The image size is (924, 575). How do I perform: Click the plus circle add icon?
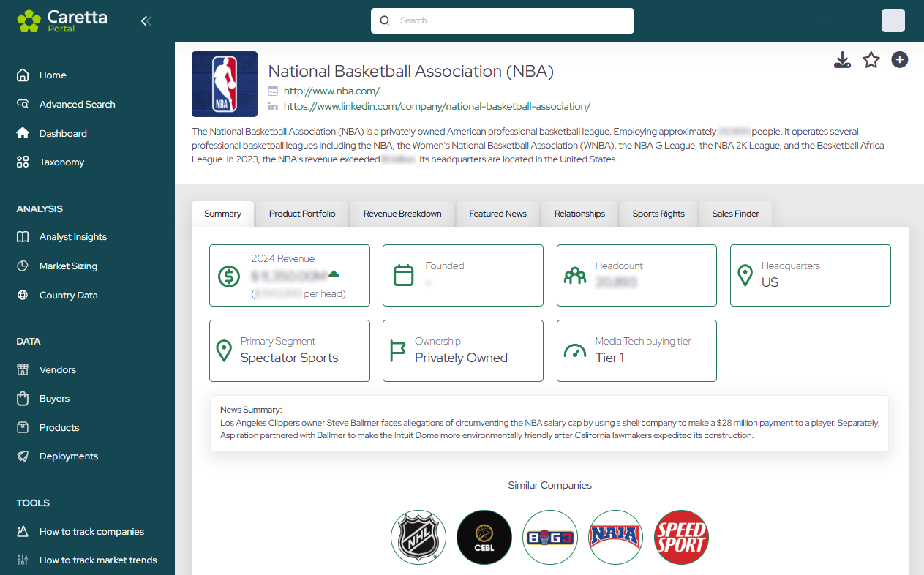[x=900, y=60]
